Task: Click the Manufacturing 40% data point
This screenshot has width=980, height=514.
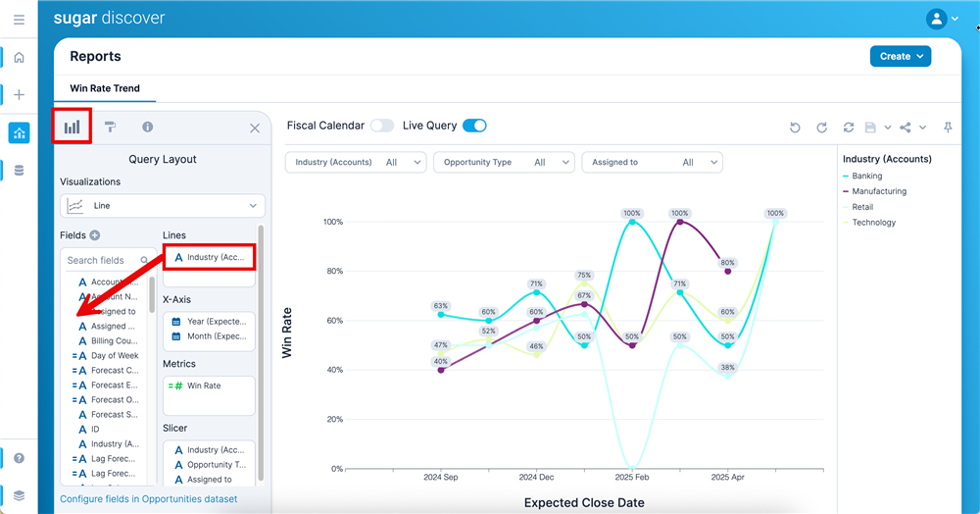Action: point(441,370)
